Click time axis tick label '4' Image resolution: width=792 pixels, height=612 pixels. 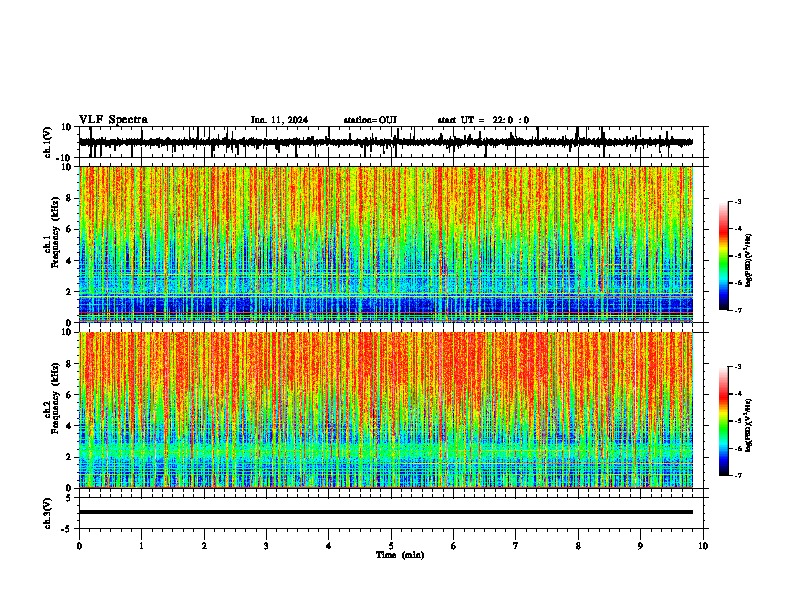[x=329, y=546]
